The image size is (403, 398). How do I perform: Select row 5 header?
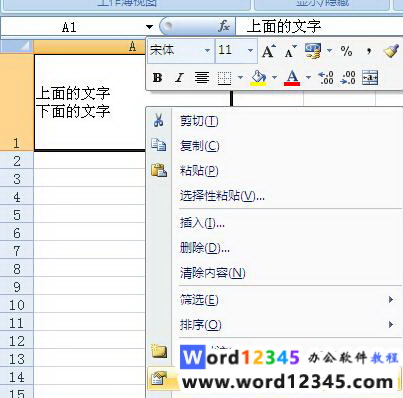17,215
